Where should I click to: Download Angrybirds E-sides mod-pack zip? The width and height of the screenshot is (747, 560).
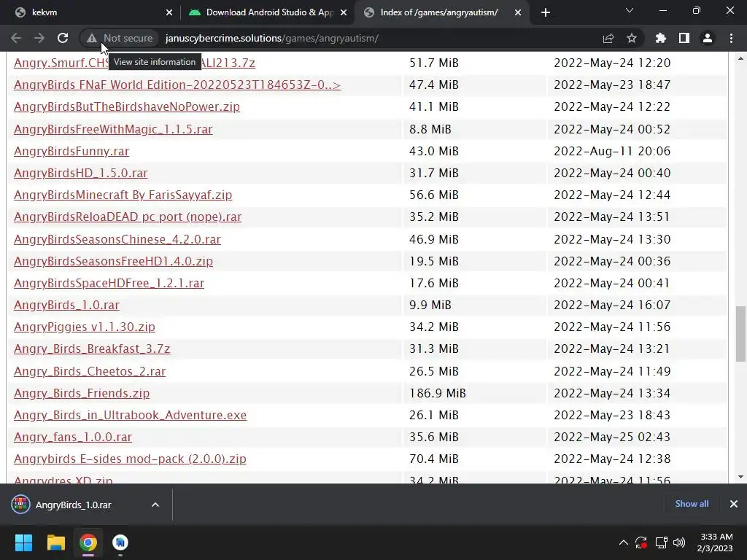click(x=130, y=459)
